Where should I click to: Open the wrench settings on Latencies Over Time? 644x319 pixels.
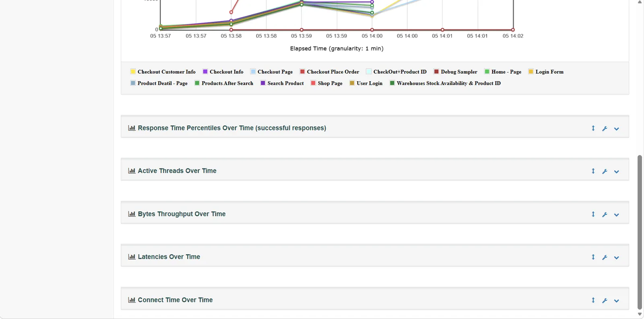tap(605, 257)
